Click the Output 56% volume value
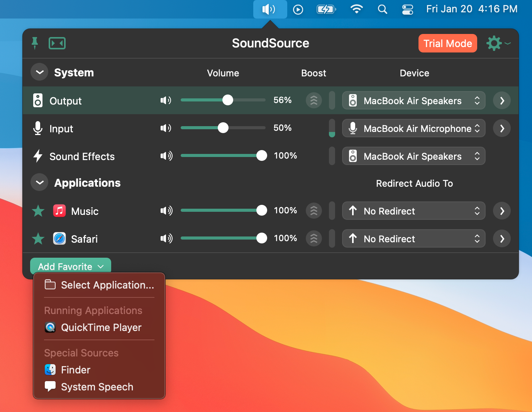Screen dimensions: 532x412 pyautogui.click(x=283, y=100)
